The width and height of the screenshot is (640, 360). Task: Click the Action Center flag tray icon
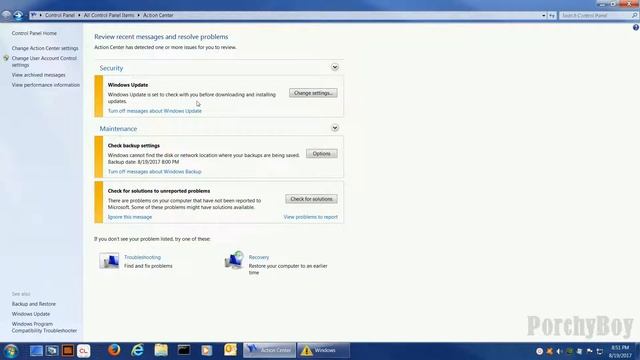(x=589, y=351)
